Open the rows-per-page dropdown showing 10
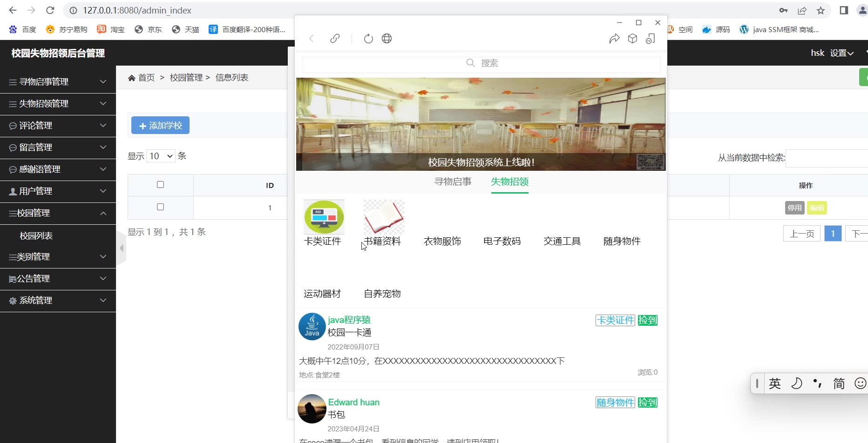868x443 pixels. (161, 156)
